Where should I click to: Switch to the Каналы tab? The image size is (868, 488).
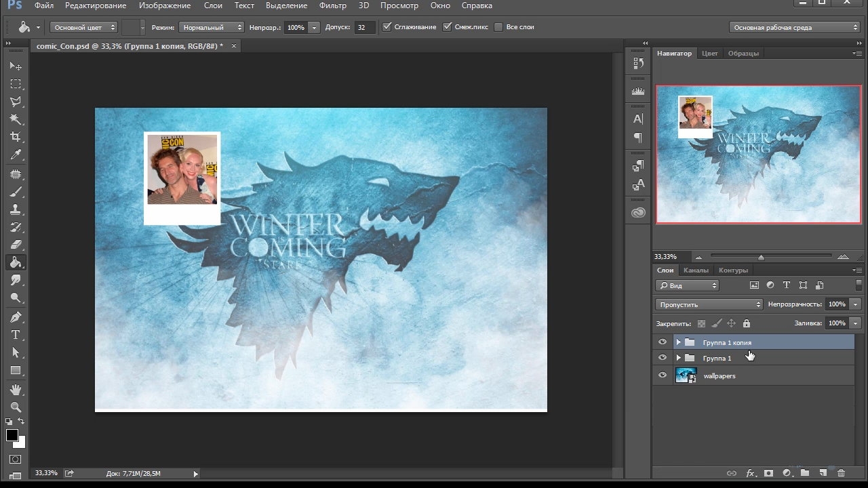696,270
